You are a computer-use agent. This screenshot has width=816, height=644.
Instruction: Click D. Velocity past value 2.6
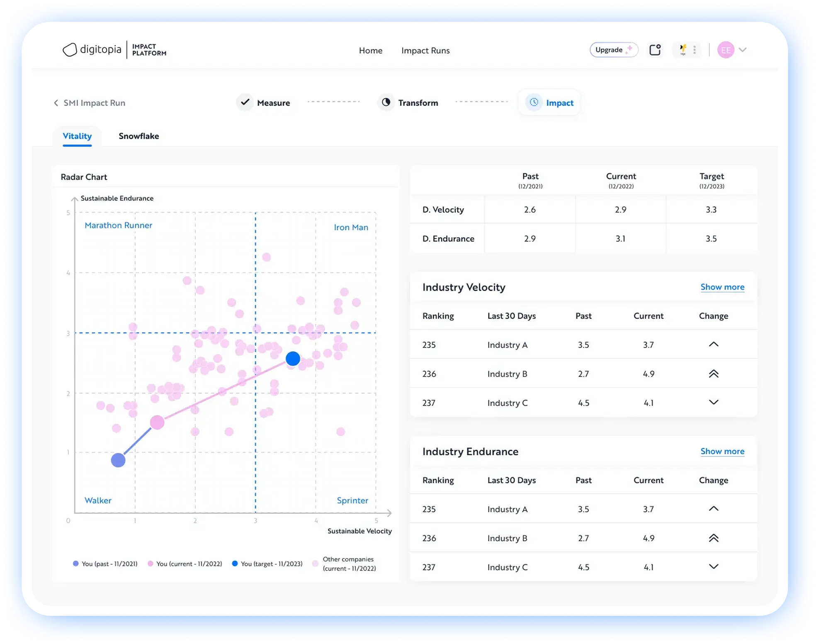[x=530, y=209]
